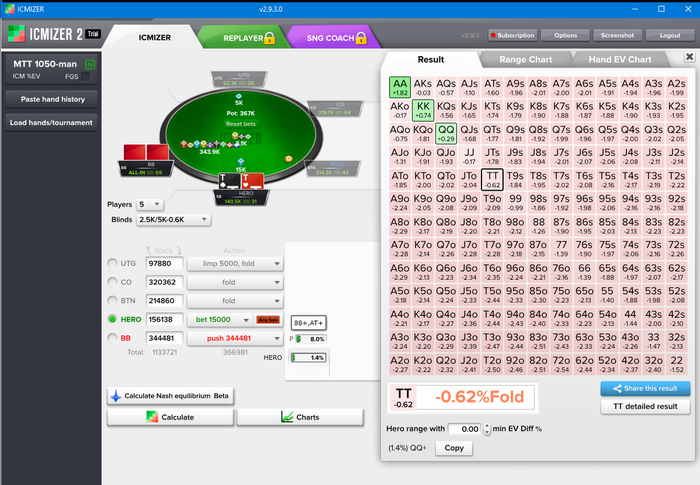Open UTG action dropdown limp 5000, fold

tap(235, 263)
